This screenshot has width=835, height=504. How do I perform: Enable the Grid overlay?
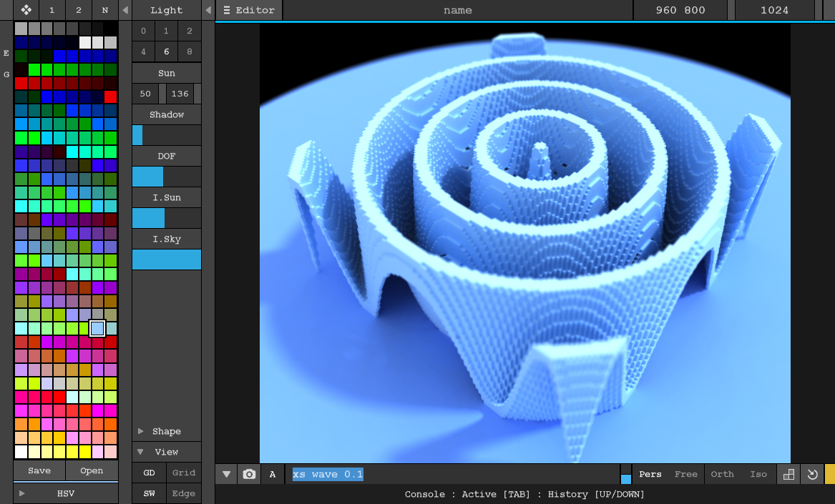tap(184, 473)
